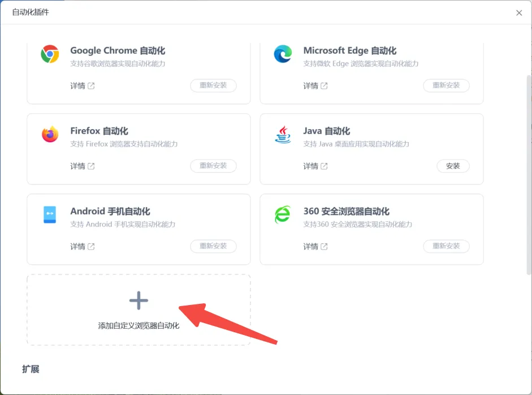
Task: Reinstall the Google Chrome automation plugin
Action: click(x=213, y=85)
